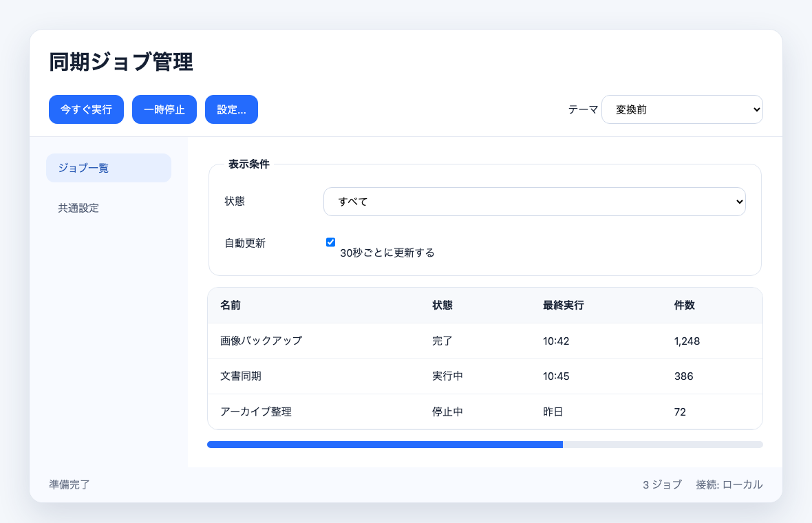Click the 名前 column header

231,306
